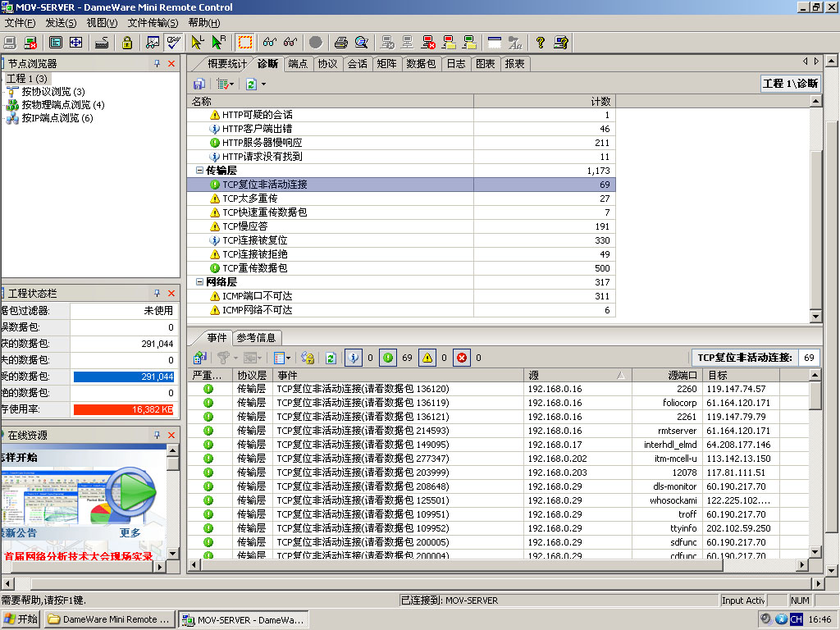Click the padlock icon in the toolbar
840x630 pixels.
(127, 42)
